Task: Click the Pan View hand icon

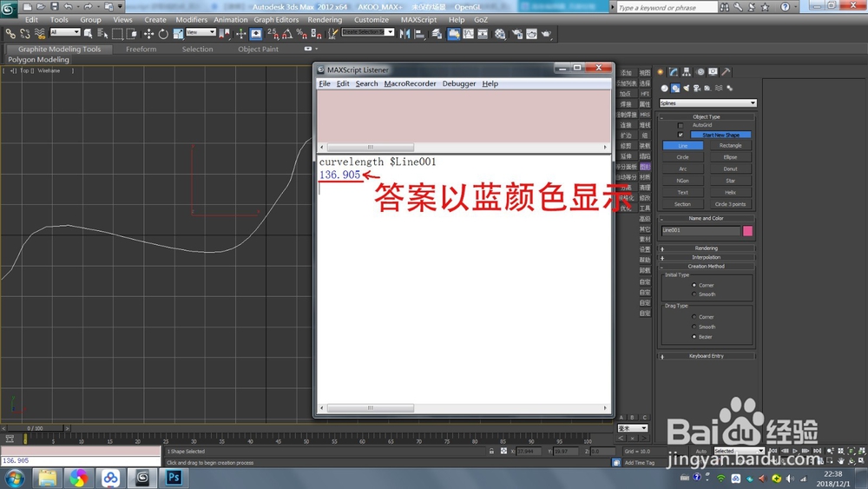Action: pos(841,460)
